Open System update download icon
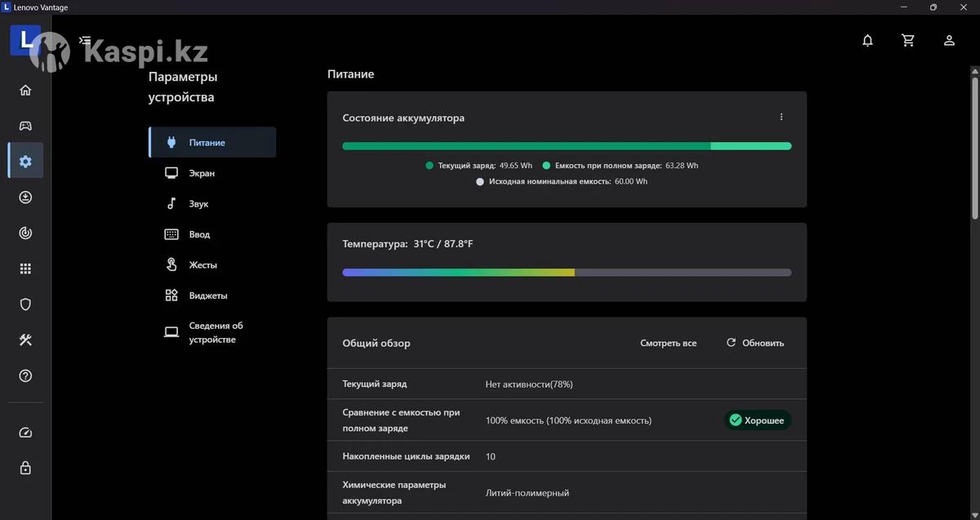 pyautogui.click(x=25, y=198)
